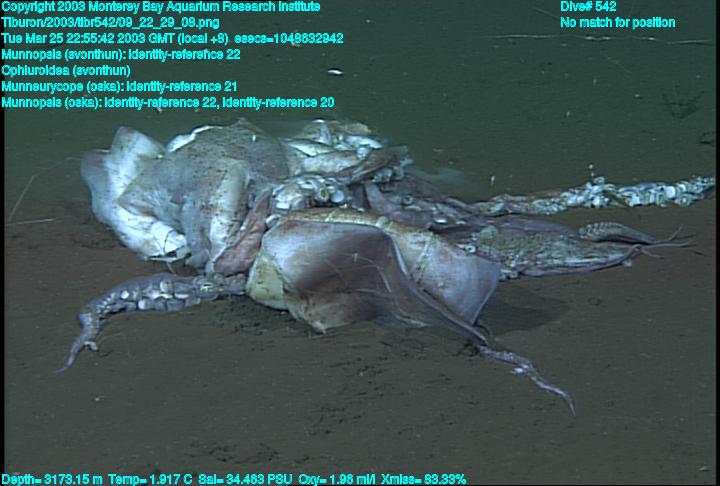Select the "No match for position" text

point(618,23)
